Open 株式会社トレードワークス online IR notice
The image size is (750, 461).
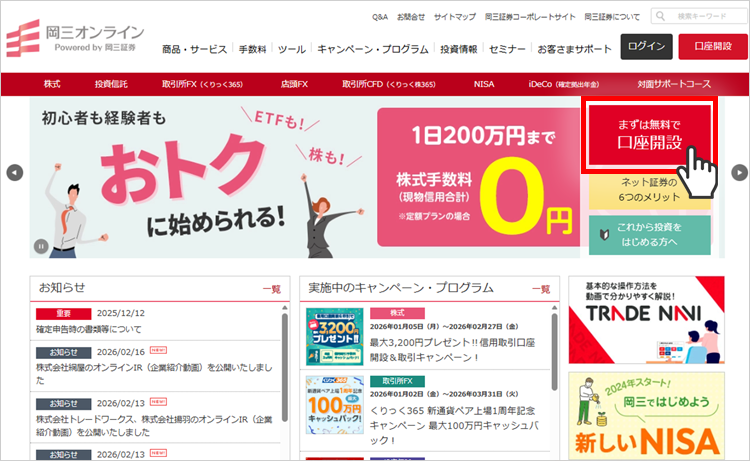154,426
